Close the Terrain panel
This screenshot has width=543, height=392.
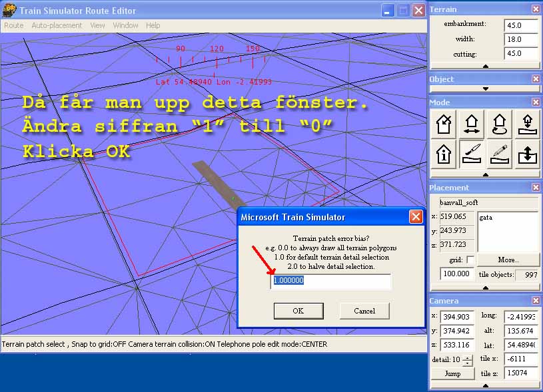(536, 9)
